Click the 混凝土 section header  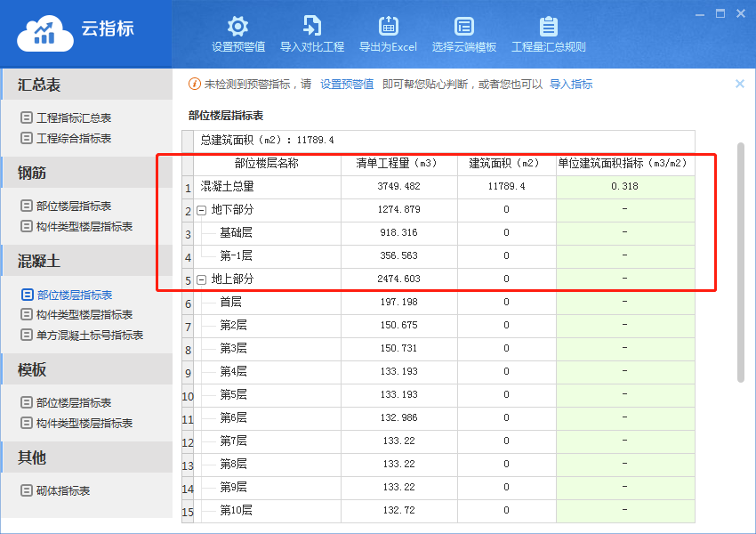pyautogui.click(x=87, y=261)
